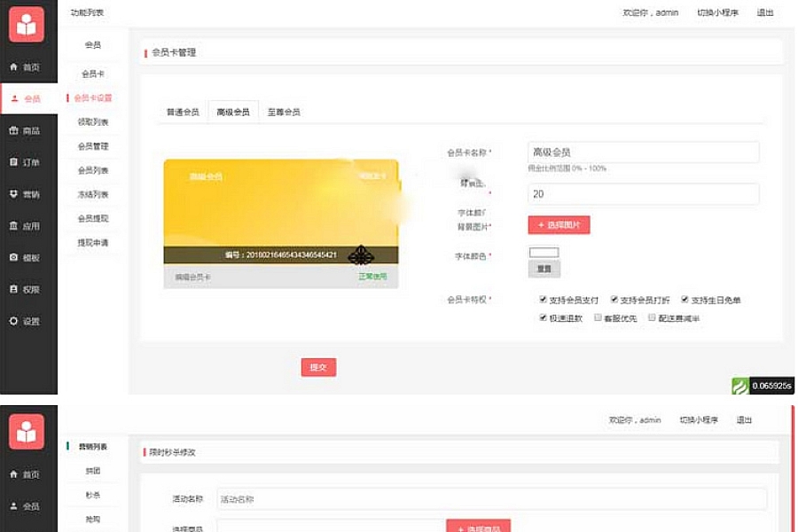
Task: Click the home icon beside 限时秒杀修改 page
Action: coord(13,474)
